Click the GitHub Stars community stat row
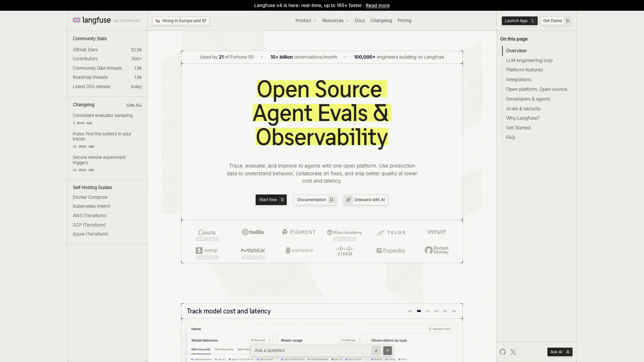644x362 pixels. (x=107, y=50)
